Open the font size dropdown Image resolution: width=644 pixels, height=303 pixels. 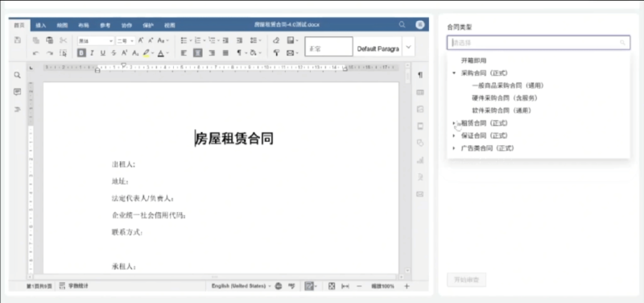pyautogui.click(x=126, y=41)
